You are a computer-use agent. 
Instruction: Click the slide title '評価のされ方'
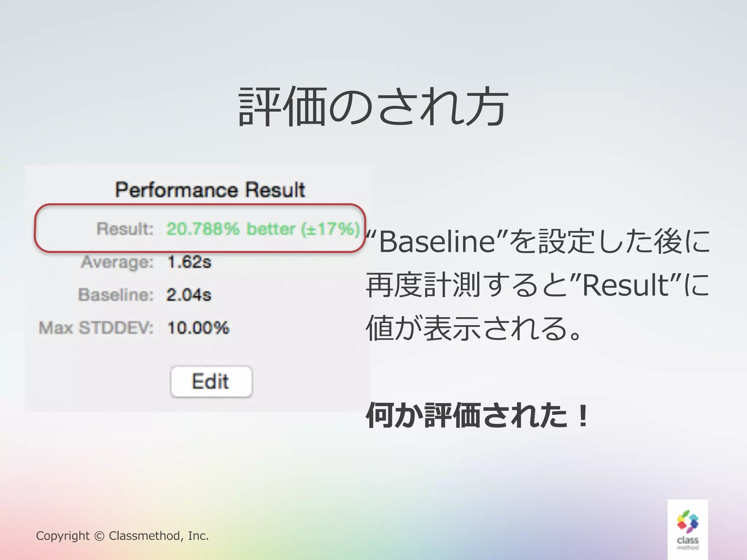(373, 107)
